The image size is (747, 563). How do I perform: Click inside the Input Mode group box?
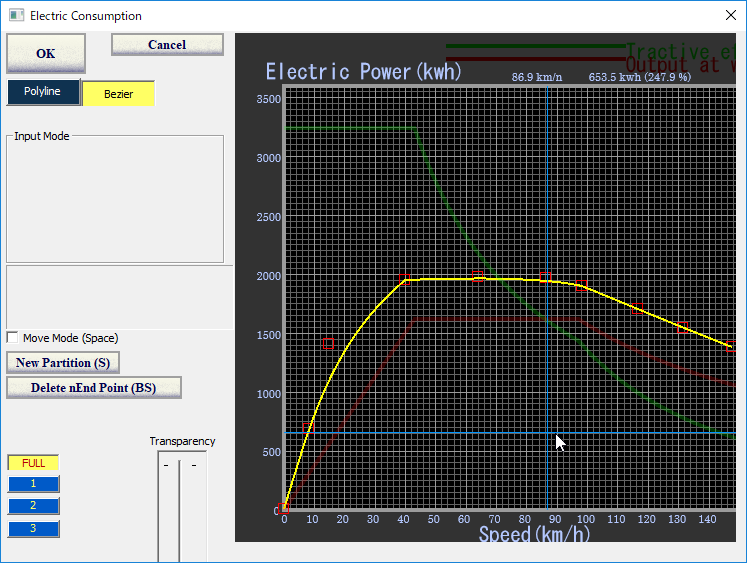point(115,199)
